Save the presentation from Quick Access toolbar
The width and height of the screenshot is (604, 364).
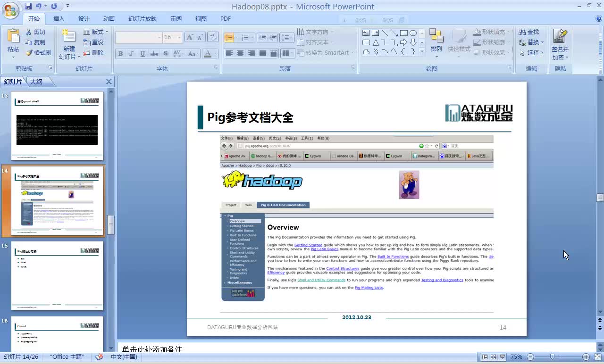click(28, 6)
